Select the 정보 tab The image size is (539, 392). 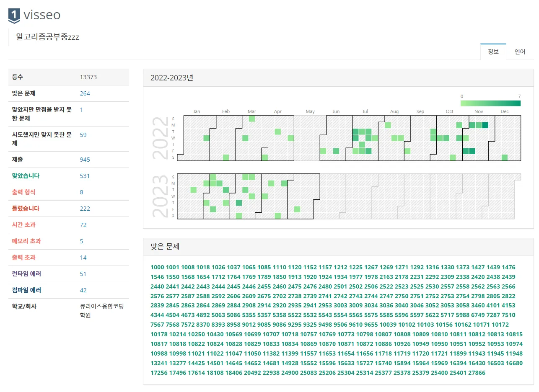pyautogui.click(x=493, y=52)
